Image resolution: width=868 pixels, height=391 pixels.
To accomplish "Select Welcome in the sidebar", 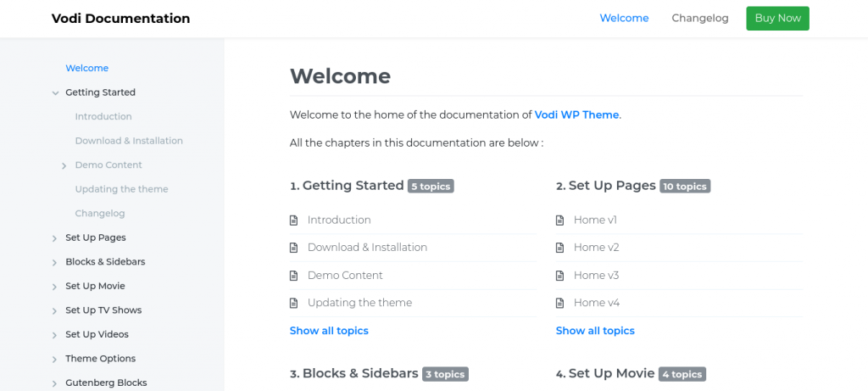I will pyautogui.click(x=87, y=68).
